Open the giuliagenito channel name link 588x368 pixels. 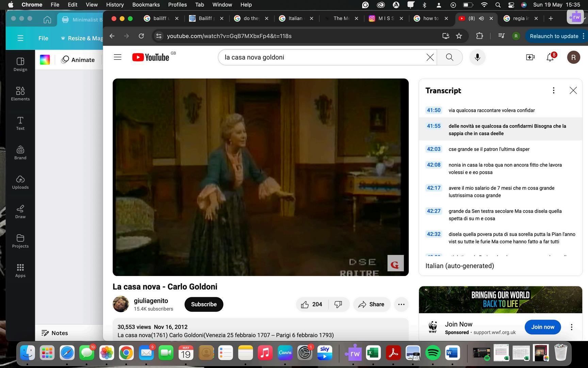tap(151, 301)
